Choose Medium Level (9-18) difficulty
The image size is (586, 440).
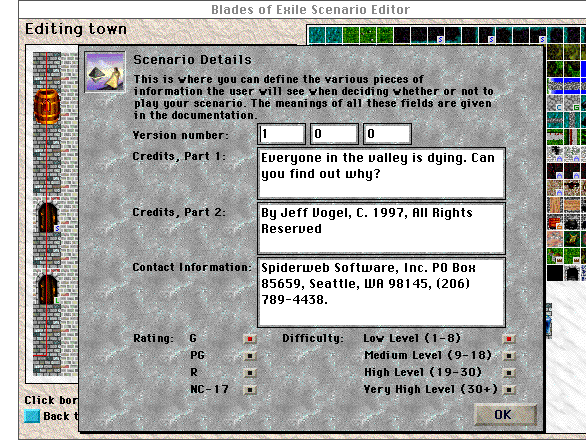(x=509, y=356)
